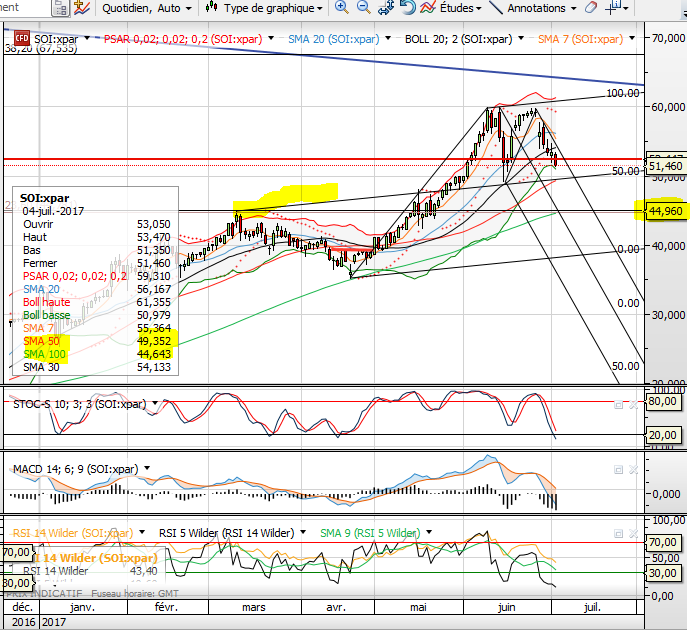The width and height of the screenshot is (690, 630).
Task: Expand the SMA 9 (RSI 5 Wilder) dropdown arrow
Action: (429, 532)
